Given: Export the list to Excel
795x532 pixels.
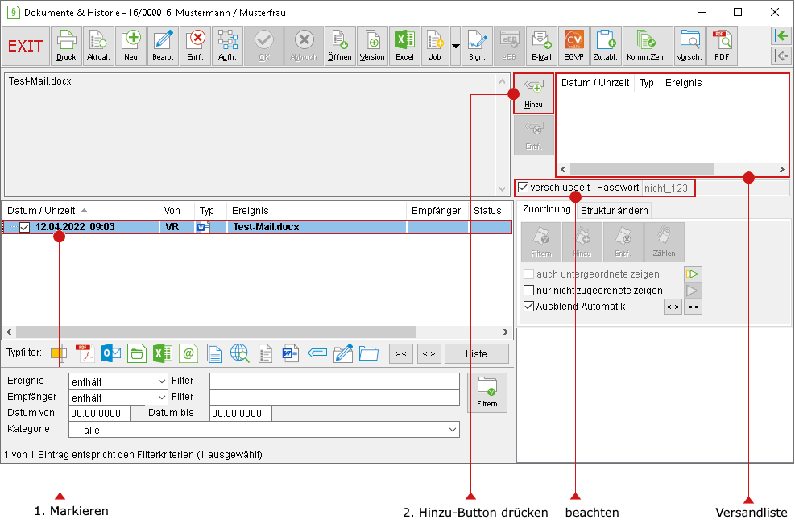Looking at the screenshot, I should 404,46.
